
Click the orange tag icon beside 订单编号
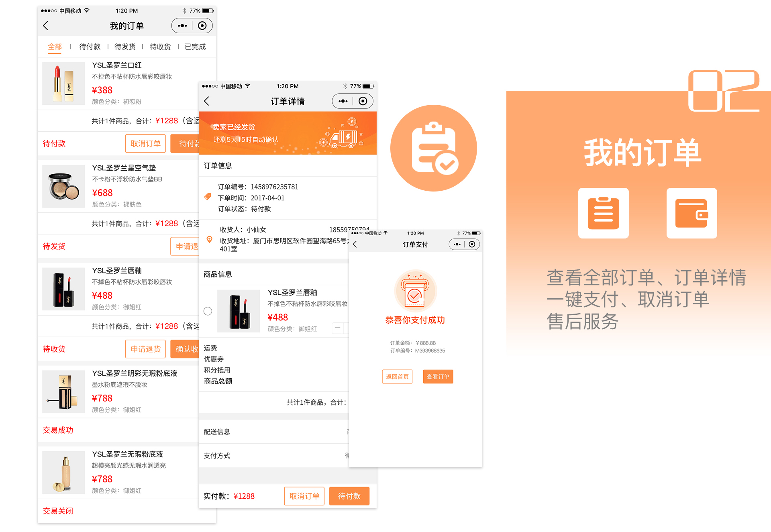point(208,197)
